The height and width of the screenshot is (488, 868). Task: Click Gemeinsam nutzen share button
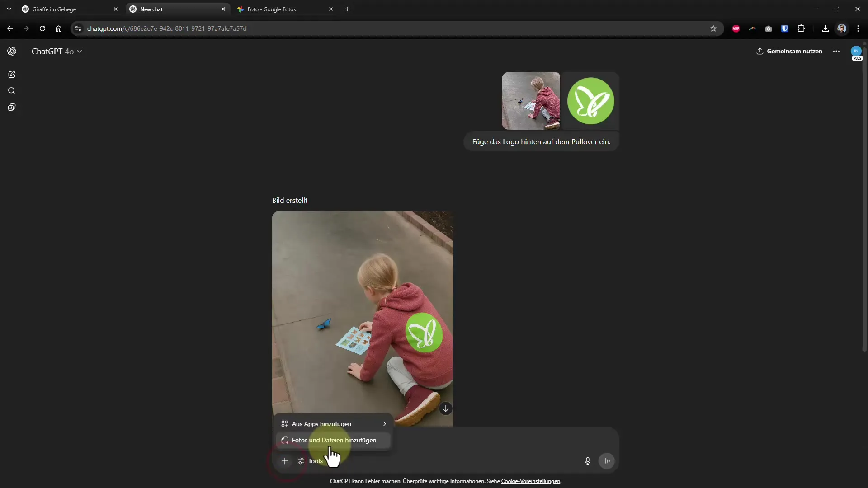[789, 51]
